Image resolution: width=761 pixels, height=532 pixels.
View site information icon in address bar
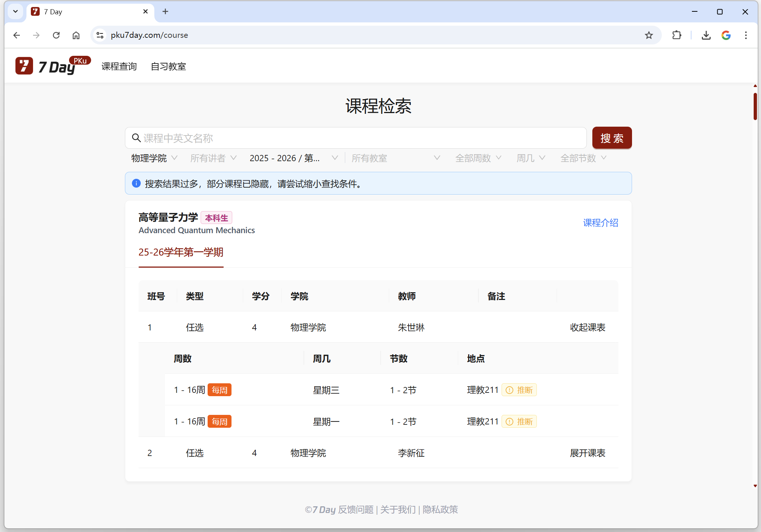coord(100,35)
